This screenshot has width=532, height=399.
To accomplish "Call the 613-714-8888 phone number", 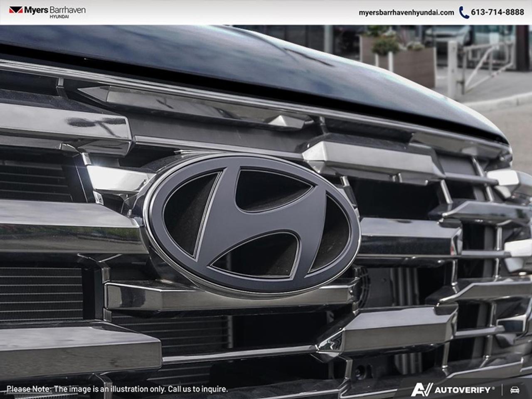I will 498,12.
